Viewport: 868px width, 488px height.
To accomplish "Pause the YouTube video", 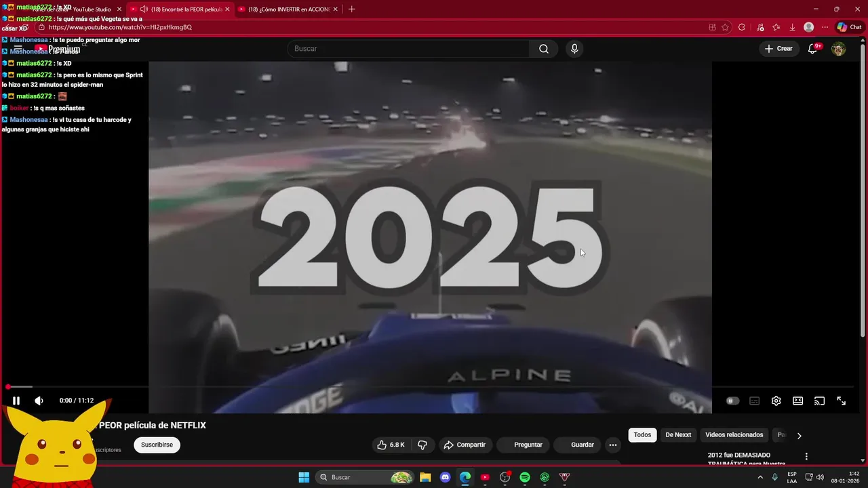I will click(16, 401).
